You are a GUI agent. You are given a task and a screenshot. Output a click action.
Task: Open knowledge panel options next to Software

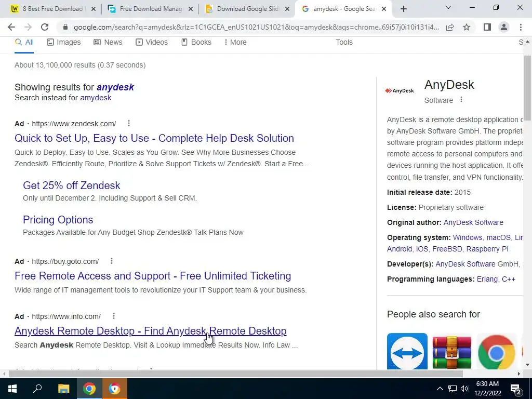pos(461,99)
